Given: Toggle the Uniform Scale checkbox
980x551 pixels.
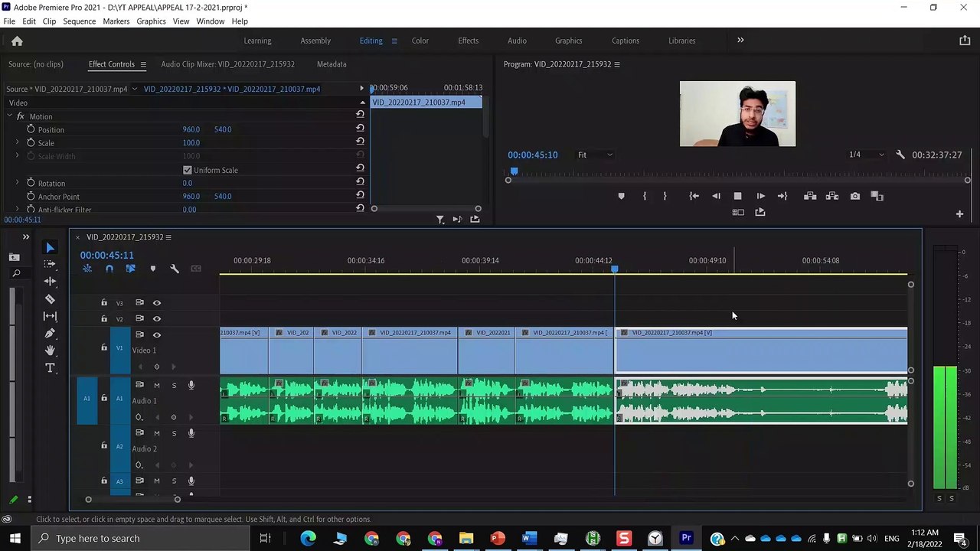Looking at the screenshot, I should tap(188, 170).
